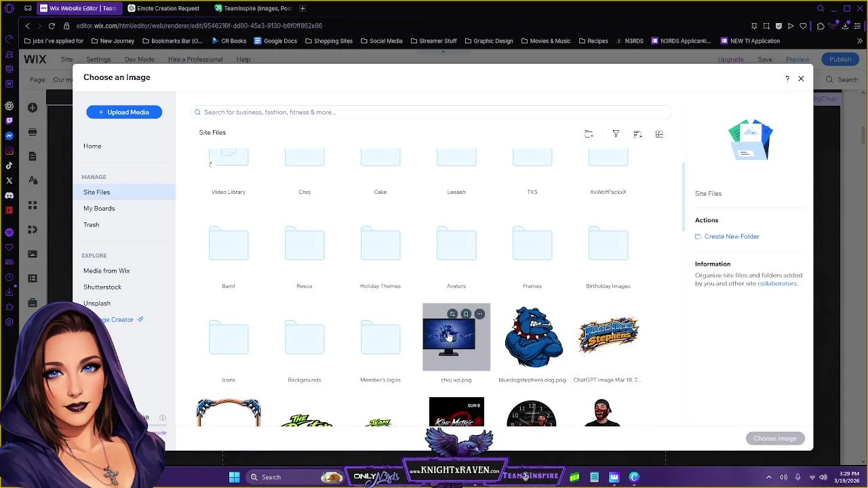Open the TikTok sidebar icon in the browser

click(9, 165)
